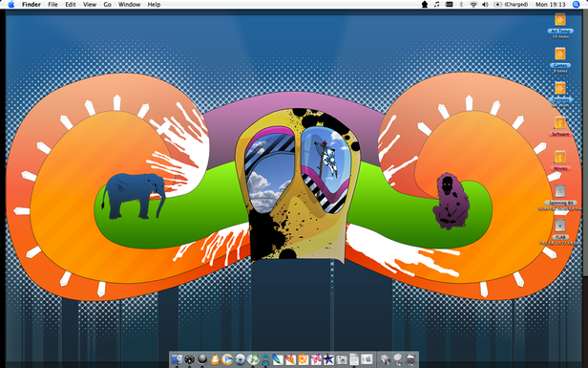
Task: Open the Go menu
Action: pyautogui.click(x=108, y=5)
